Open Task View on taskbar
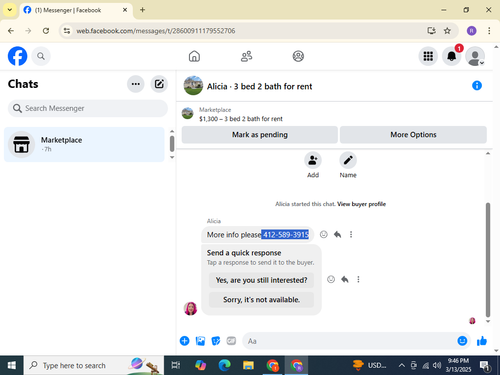 pos(176,365)
